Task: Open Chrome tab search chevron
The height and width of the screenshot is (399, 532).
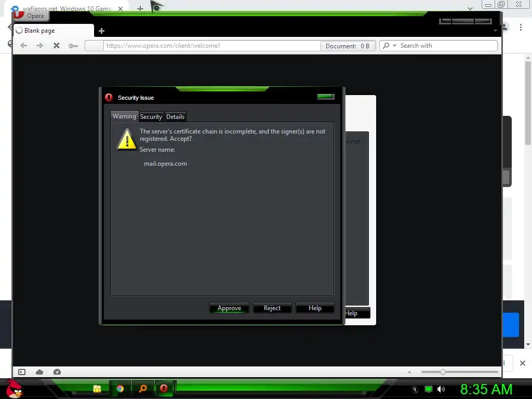Action: click(x=470, y=8)
